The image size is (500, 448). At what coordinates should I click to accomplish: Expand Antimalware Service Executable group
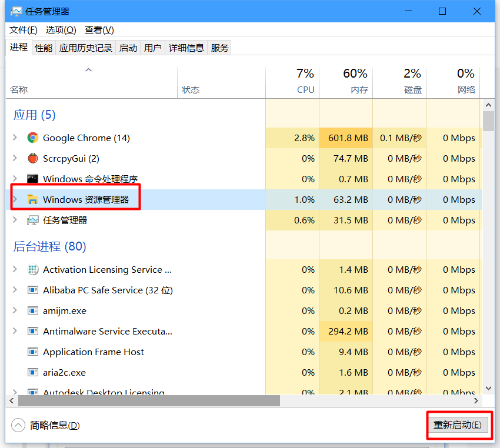pyautogui.click(x=15, y=331)
